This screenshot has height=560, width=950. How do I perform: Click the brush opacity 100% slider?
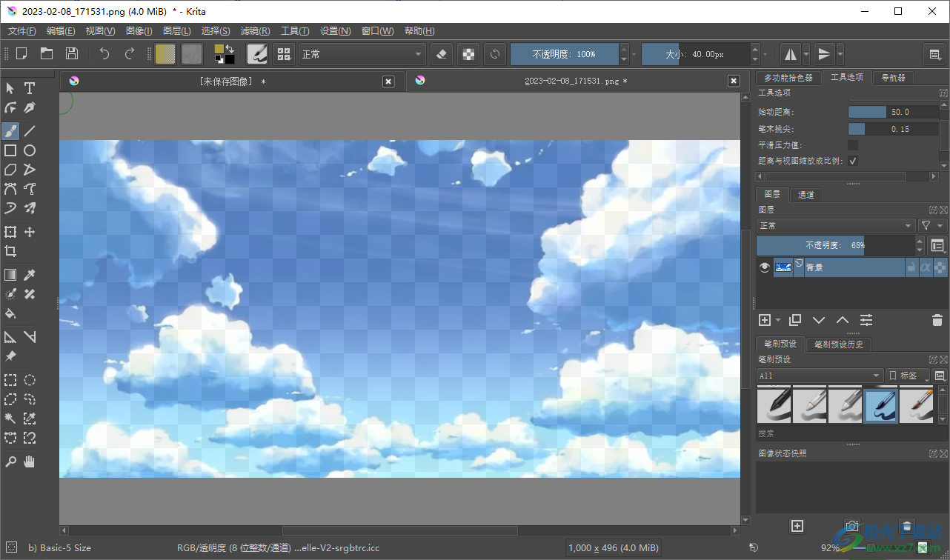(x=565, y=54)
